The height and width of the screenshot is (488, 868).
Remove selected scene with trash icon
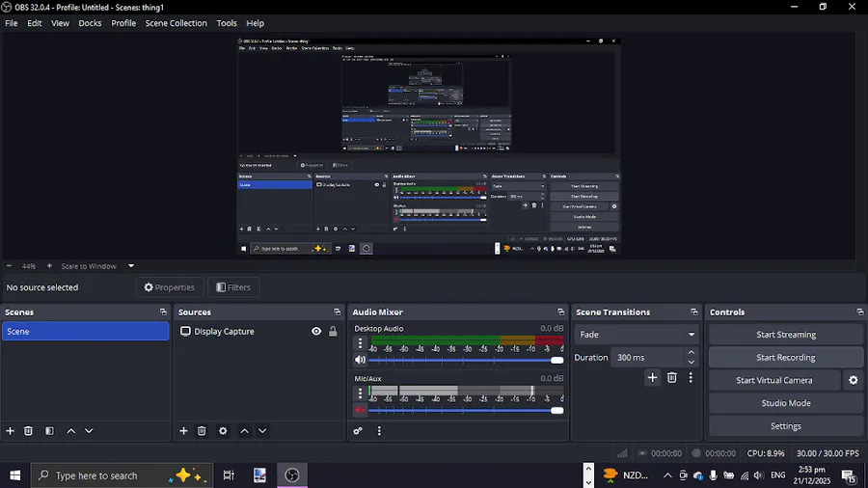click(28, 430)
